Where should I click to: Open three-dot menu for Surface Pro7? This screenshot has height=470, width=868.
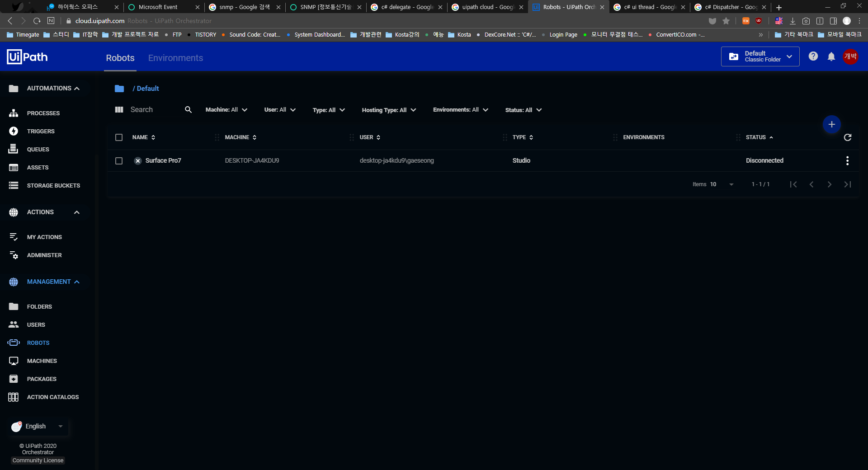point(847,160)
